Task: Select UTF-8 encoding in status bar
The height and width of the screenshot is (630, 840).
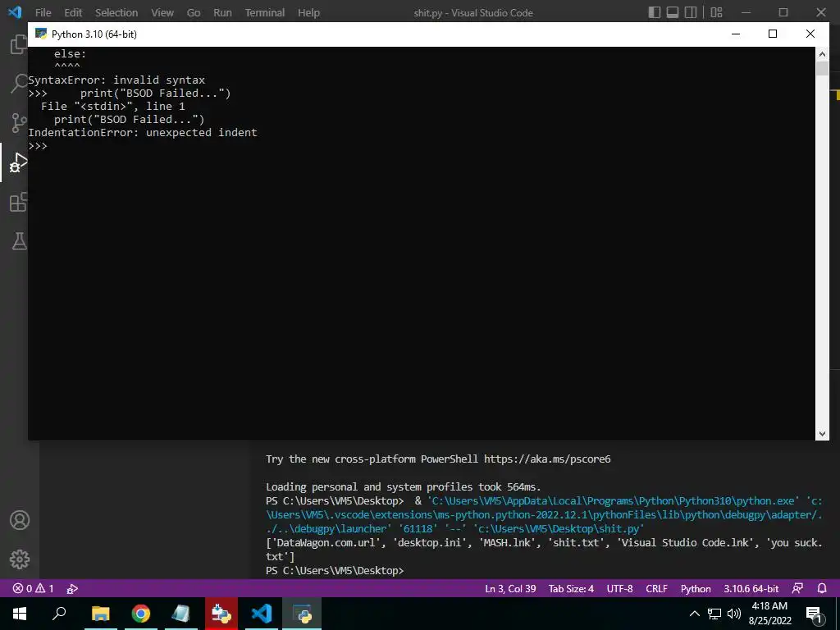Action: [x=619, y=588]
